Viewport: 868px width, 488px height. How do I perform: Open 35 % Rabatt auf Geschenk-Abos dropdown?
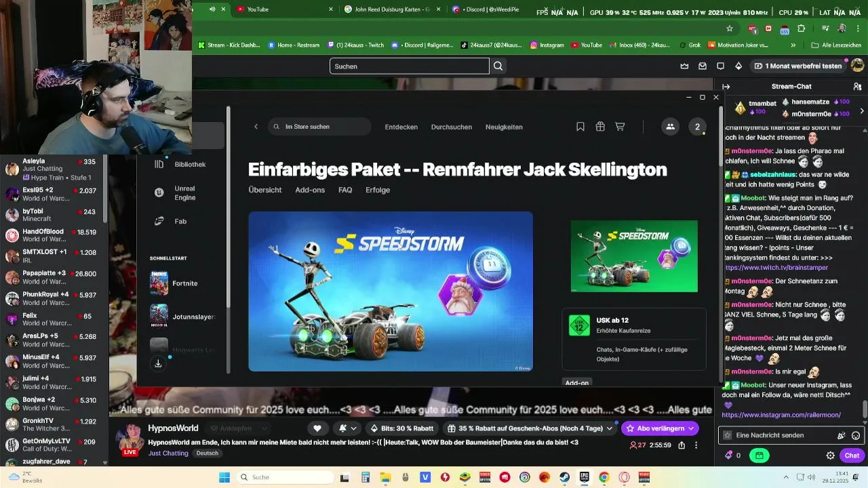[530, 428]
